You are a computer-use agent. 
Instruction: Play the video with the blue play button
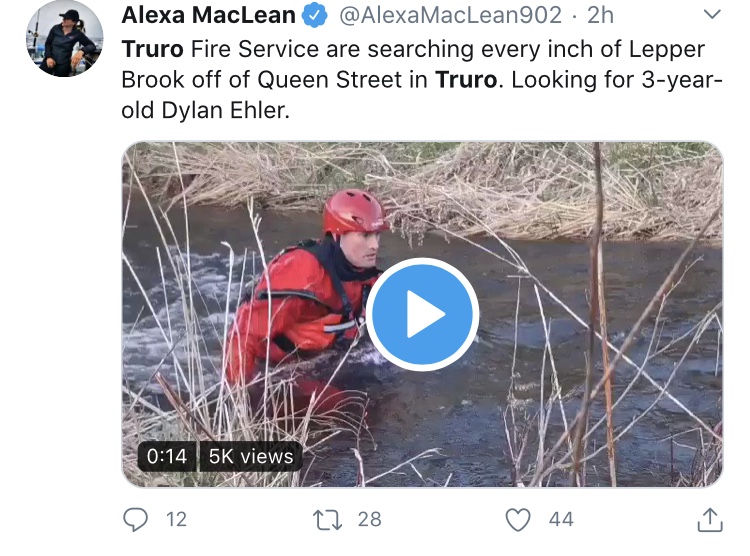tap(422, 315)
